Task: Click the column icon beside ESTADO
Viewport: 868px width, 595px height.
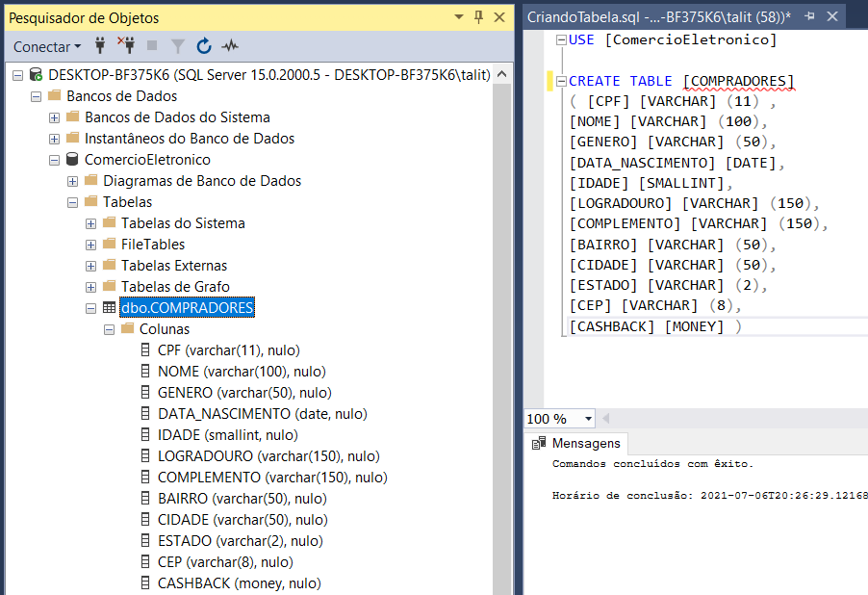Action: tap(145, 541)
